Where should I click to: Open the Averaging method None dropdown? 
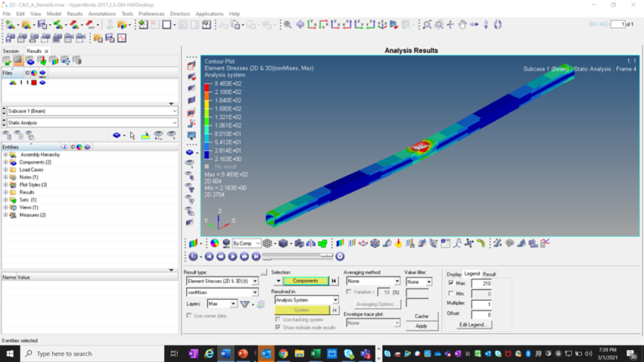click(373, 282)
